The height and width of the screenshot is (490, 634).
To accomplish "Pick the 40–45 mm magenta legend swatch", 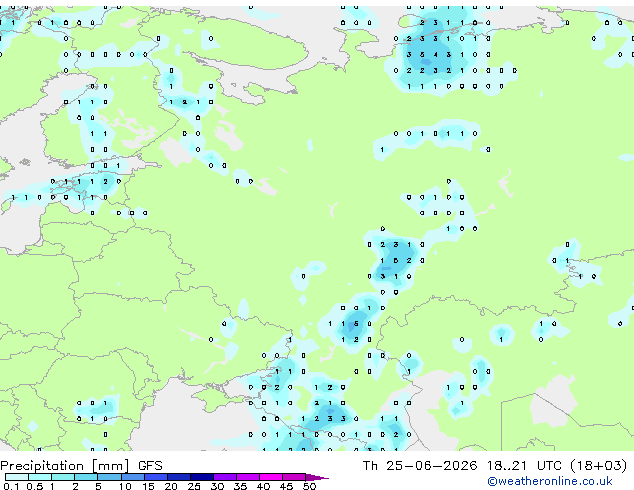I will click(x=271, y=477).
